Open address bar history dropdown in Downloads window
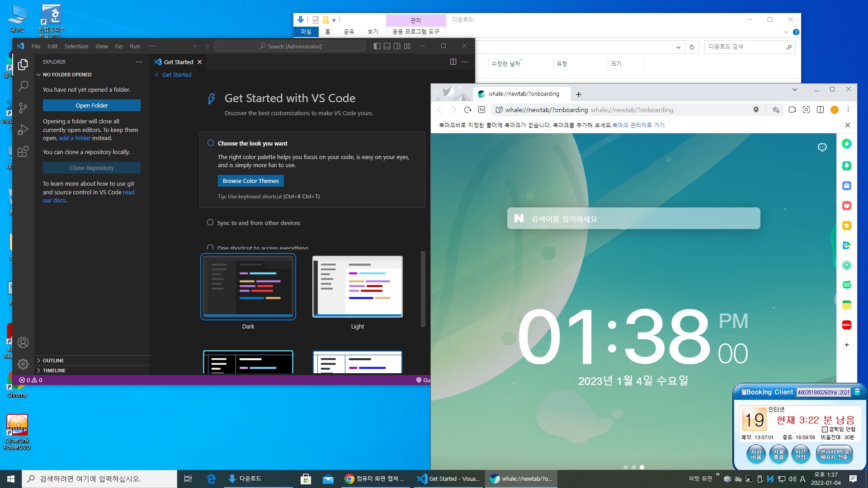The height and width of the screenshot is (488, 868). 678,47
